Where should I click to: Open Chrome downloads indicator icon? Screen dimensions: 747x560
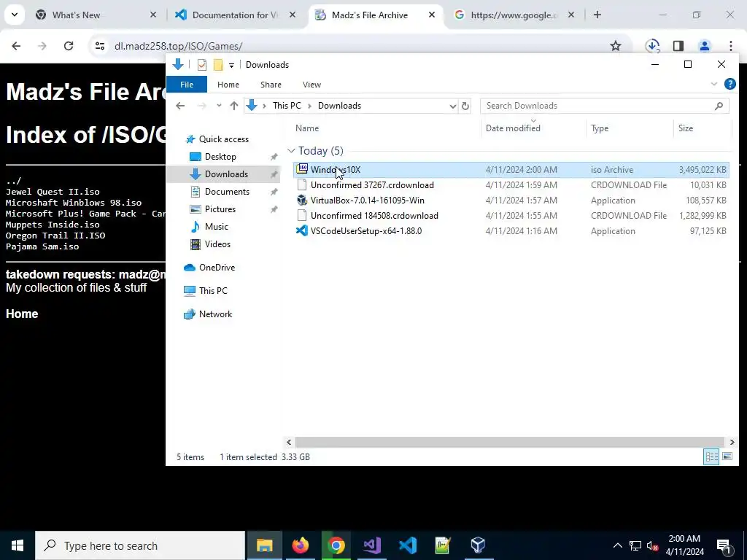pyautogui.click(x=652, y=46)
